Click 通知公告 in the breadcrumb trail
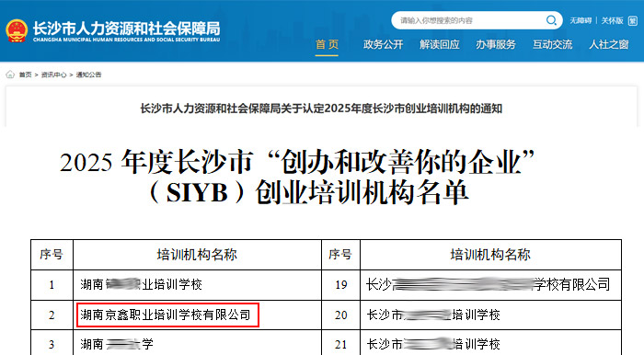 point(88,74)
